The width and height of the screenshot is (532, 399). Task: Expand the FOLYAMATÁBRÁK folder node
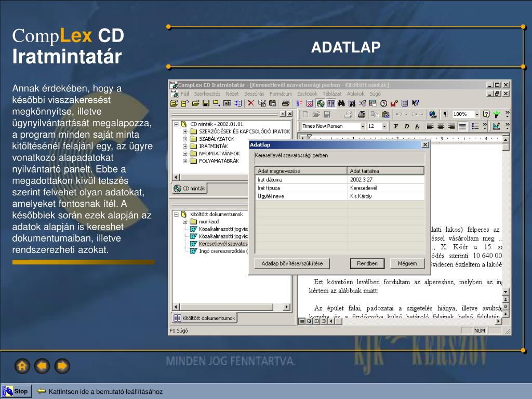pyautogui.click(x=185, y=161)
